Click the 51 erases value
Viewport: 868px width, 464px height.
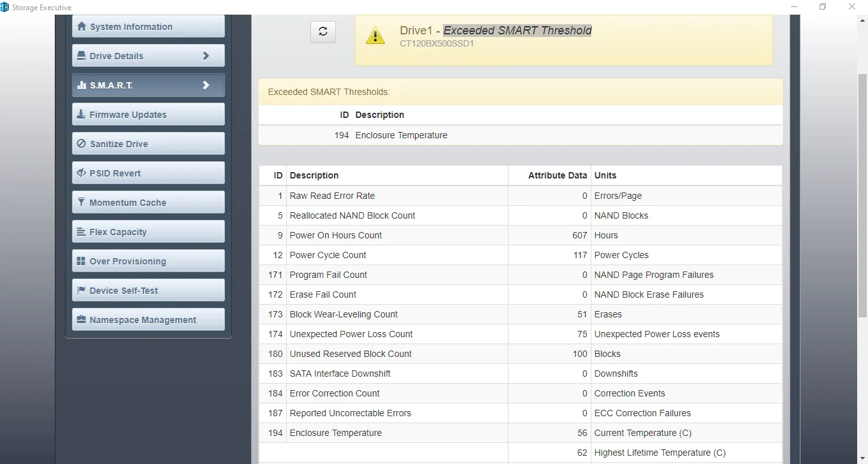pyautogui.click(x=582, y=314)
